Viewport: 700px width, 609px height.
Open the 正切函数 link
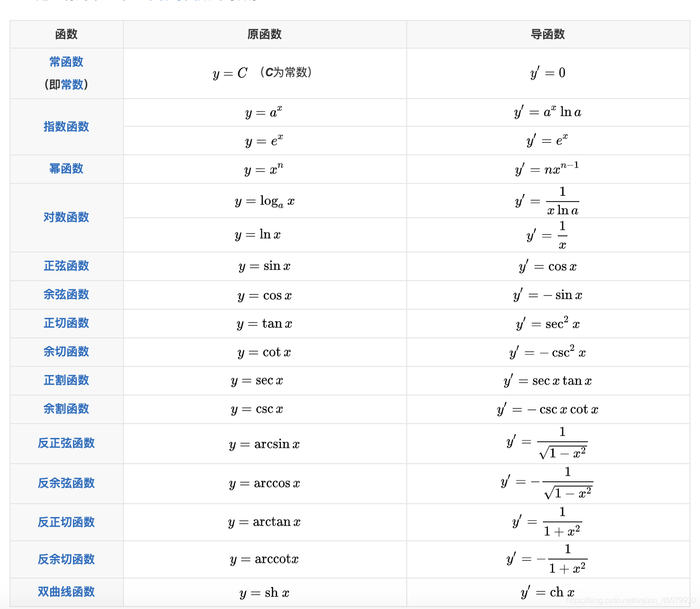(66, 323)
